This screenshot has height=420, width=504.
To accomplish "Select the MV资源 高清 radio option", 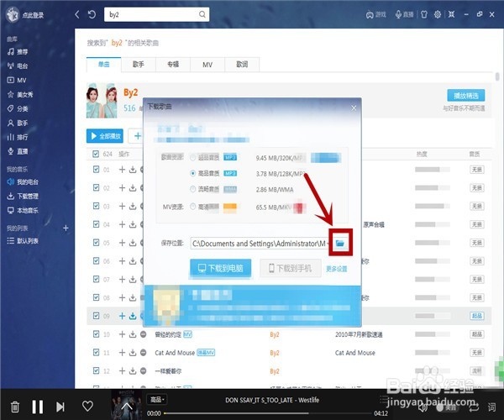I will (193, 207).
